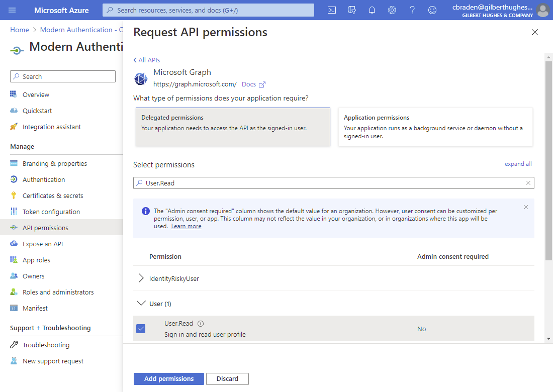Open Microsoft Graph Docs link
Viewport: 553px width, 392px height.
[x=253, y=84]
